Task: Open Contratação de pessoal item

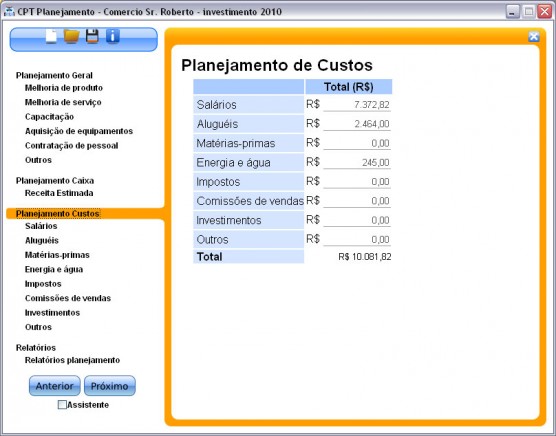Action: 71,146
